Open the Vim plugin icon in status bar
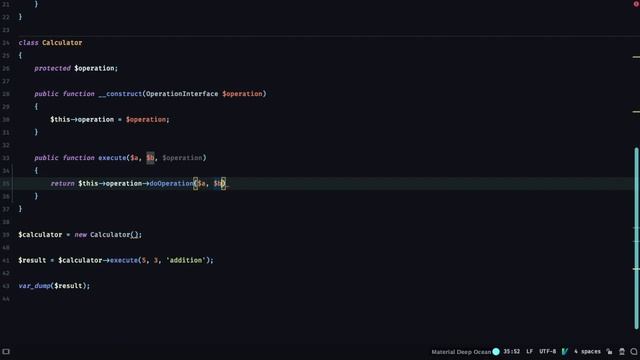The image size is (640, 360). point(565,351)
